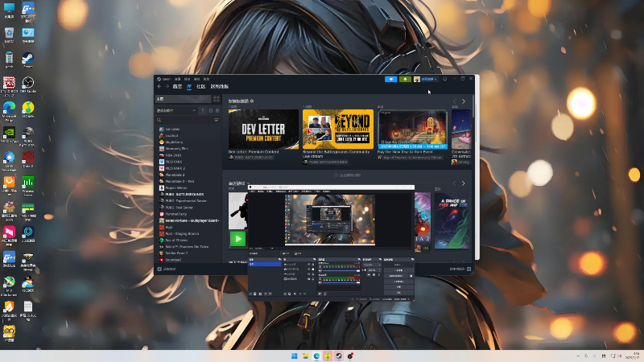Click the Steam library vertical scrollbar
The image size is (644, 362).
pos(473,107)
